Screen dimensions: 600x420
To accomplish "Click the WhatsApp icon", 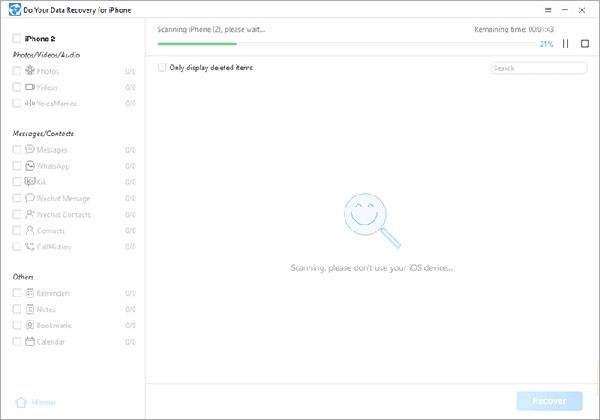I will (30, 166).
